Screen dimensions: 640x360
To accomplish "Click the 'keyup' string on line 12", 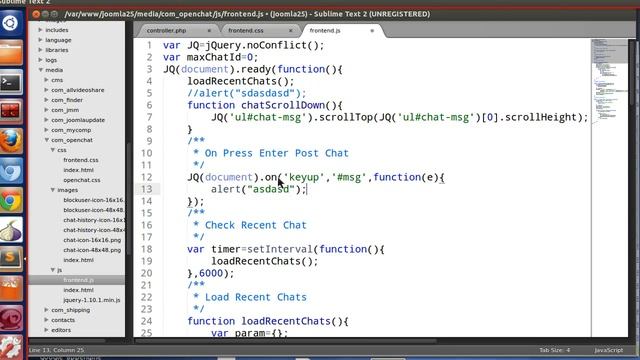I will click(304, 177).
